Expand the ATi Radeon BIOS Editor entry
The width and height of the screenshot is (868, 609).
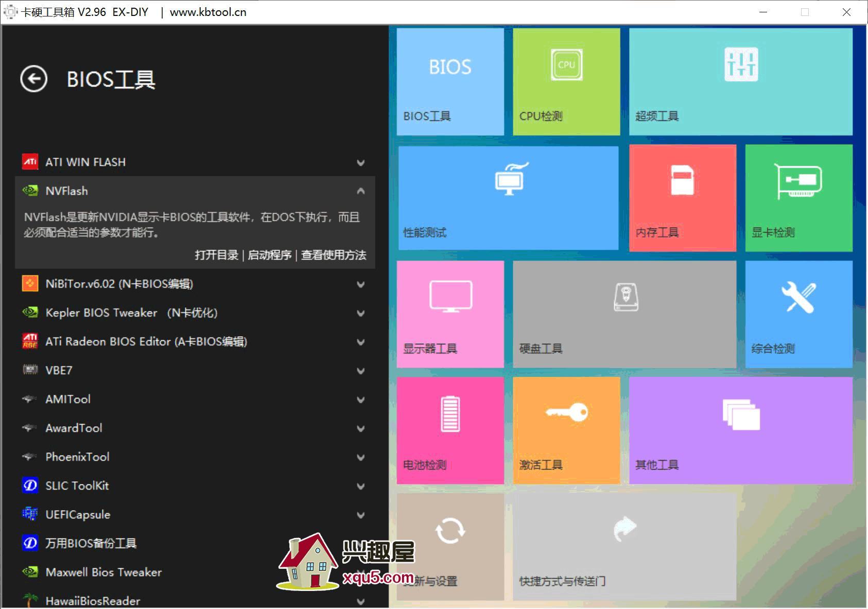point(361,342)
